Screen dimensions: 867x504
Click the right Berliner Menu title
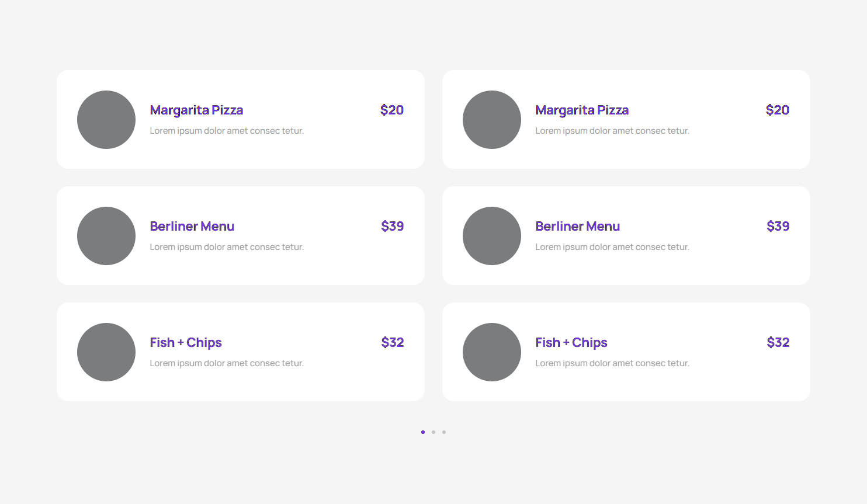point(577,227)
